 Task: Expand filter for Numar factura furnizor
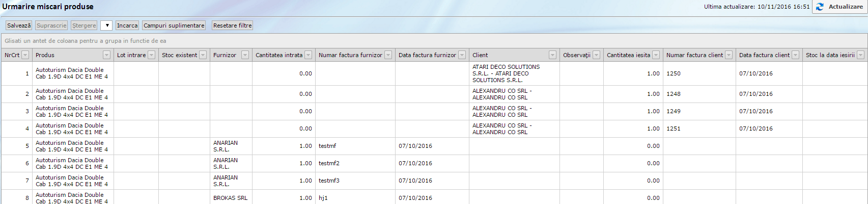[388, 55]
